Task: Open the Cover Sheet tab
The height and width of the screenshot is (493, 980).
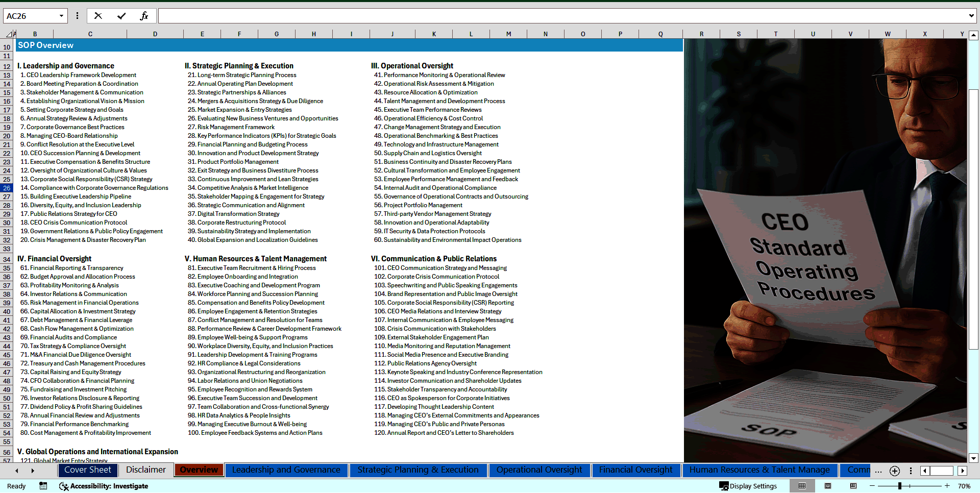Action: tap(87, 470)
